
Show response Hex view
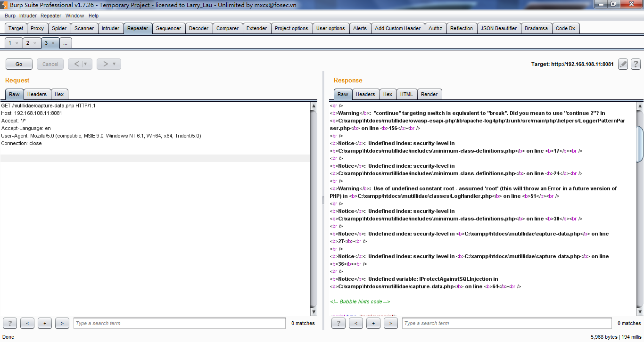coord(388,94)
